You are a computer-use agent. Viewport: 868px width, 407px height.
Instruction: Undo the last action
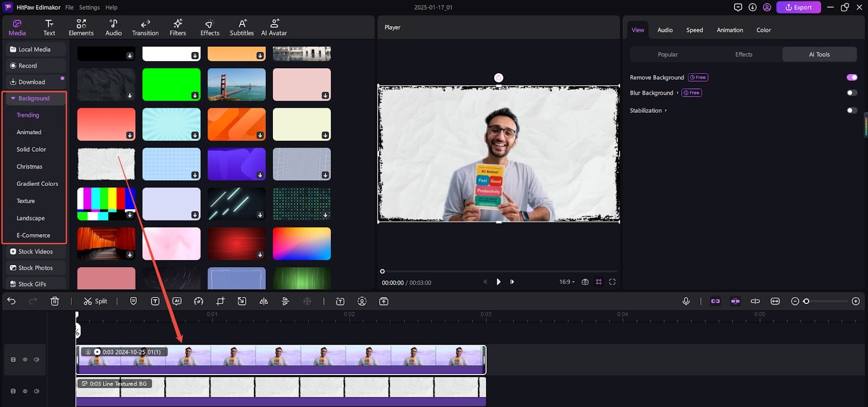[x=11, y=301]
